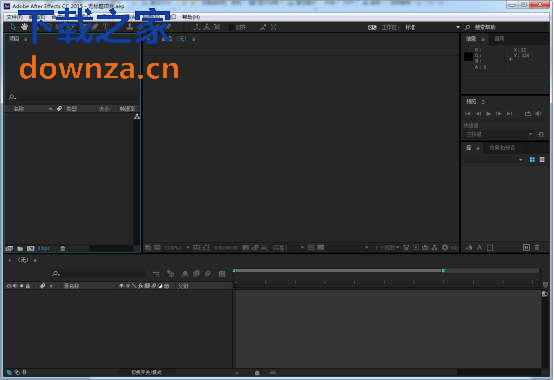Delete selected item via Project trash icon
This screenshot has width=554, height=380.
pos(63,249)
